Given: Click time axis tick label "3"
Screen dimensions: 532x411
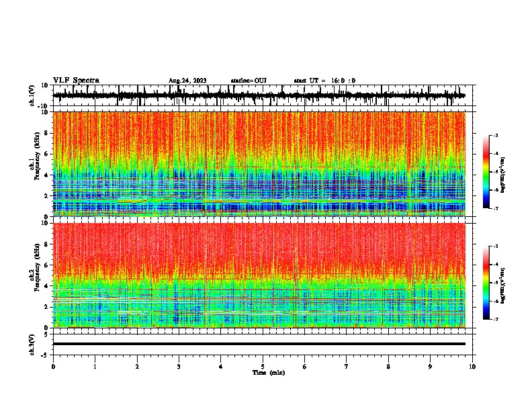Looking at the screenshot, I should [x=179, y=367].
